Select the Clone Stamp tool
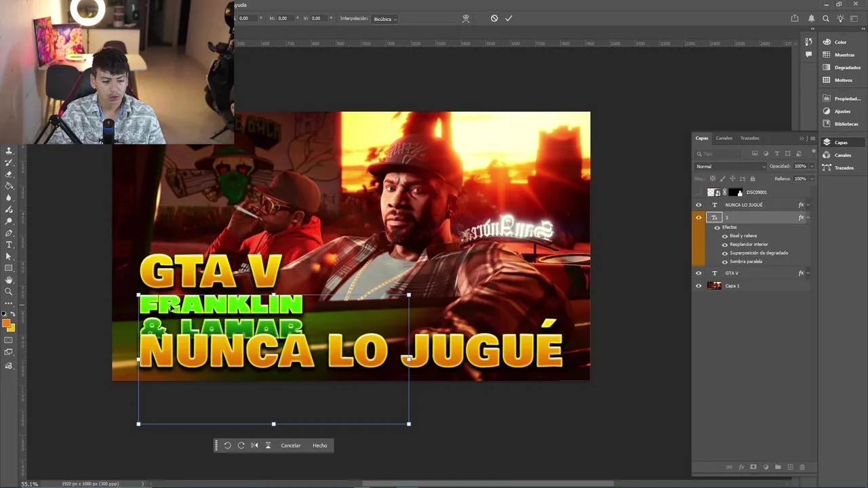Viewport: 868px width, 488px height. point(9,151)
